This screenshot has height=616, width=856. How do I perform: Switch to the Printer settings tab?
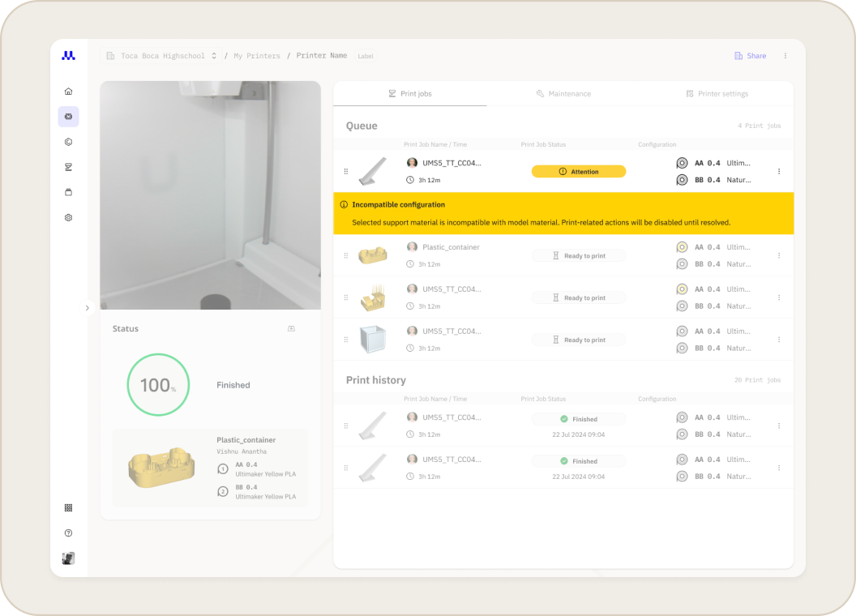(x=717, y=94)
